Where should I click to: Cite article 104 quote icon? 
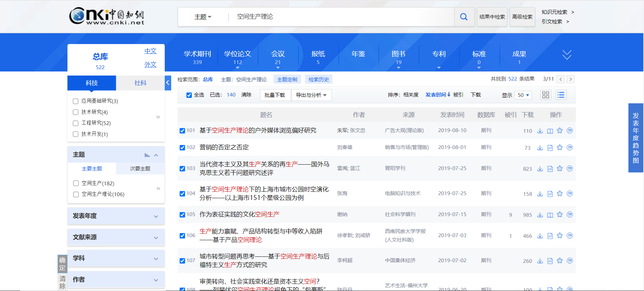pyautogui.click(x=570, y=193)
